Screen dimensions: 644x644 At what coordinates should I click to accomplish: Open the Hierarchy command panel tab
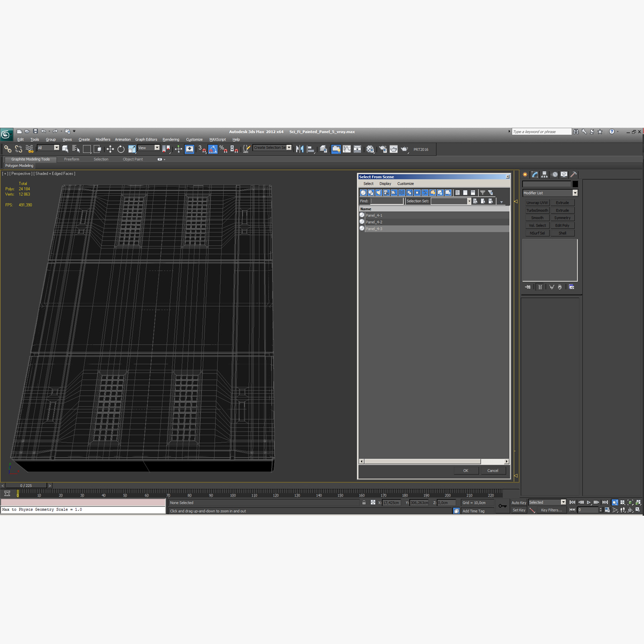point(545,174)
